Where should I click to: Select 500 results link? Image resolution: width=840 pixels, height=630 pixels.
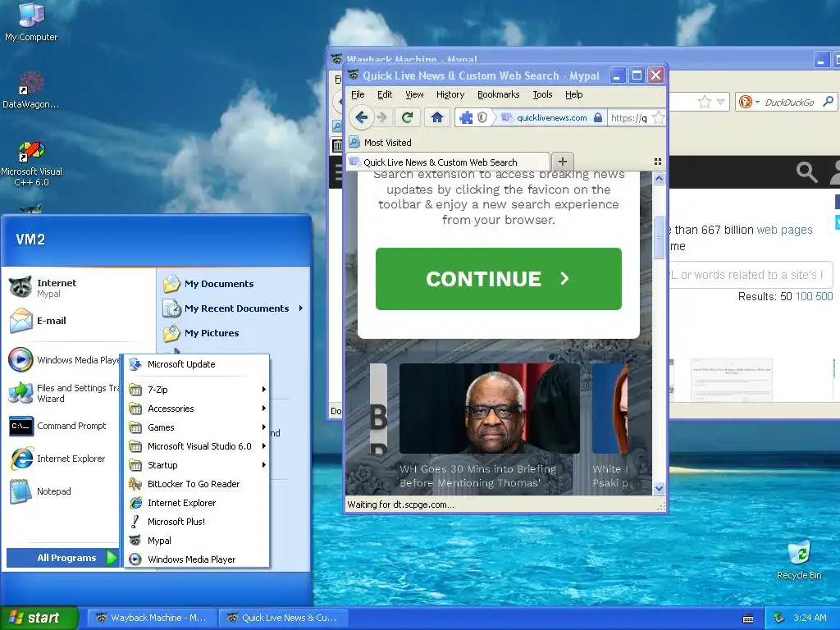pos(824,296)
